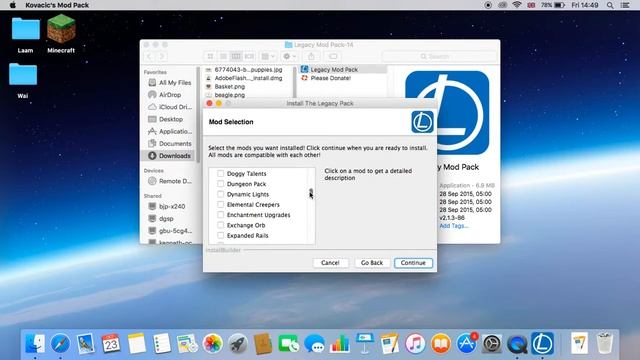The width and height of the screenshot is (640, 360).
Task: Click the Fri 14:49 clock in menu bar
Action: [585, 5]
